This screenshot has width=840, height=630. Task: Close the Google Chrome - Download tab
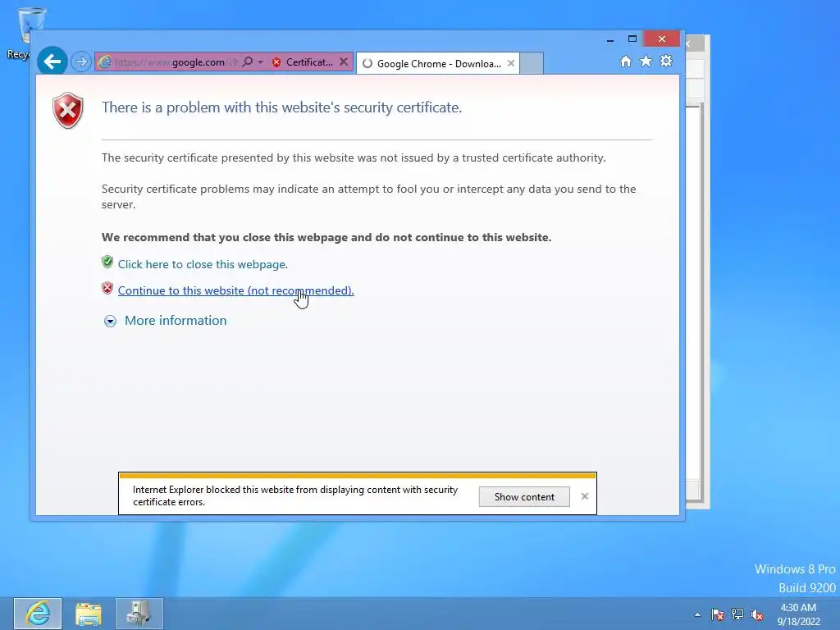(511, 63)
